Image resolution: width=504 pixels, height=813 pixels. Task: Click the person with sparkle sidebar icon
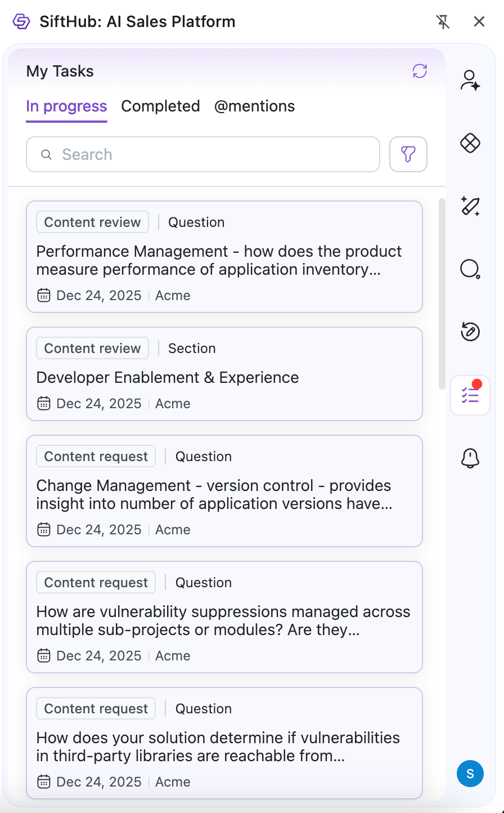[x=470, y=81]
